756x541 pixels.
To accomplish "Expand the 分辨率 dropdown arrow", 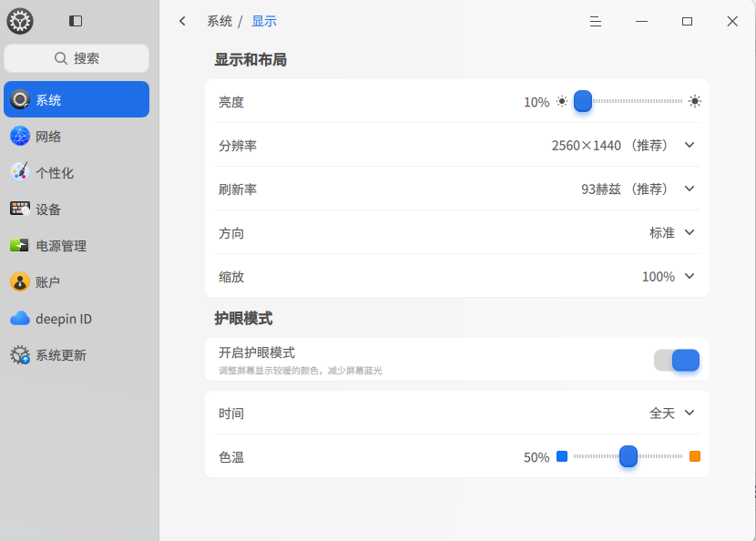I will (x=690, y=145).
